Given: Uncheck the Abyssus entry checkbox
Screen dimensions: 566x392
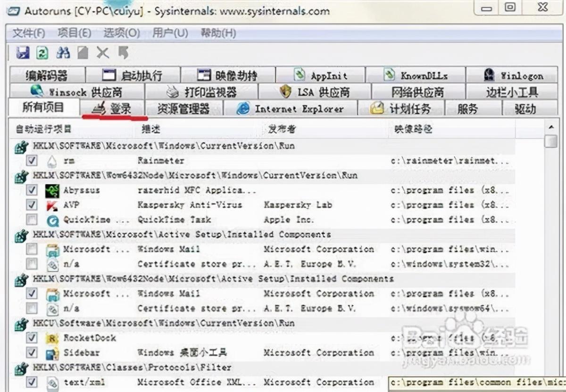Looking at the screenshot, I should [x=32, y=190].
